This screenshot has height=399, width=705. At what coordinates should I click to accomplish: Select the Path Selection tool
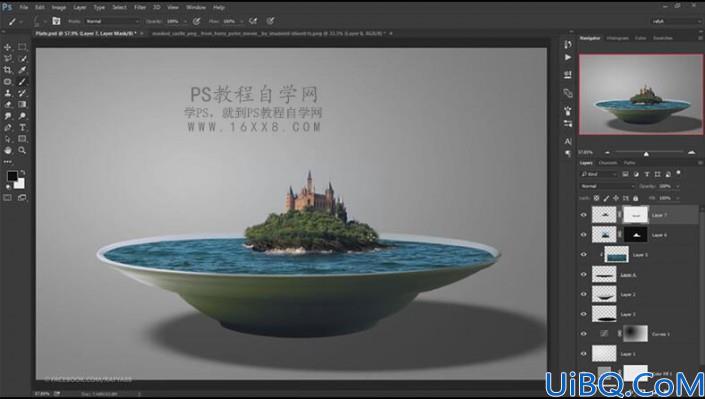(x=8, y=139)
